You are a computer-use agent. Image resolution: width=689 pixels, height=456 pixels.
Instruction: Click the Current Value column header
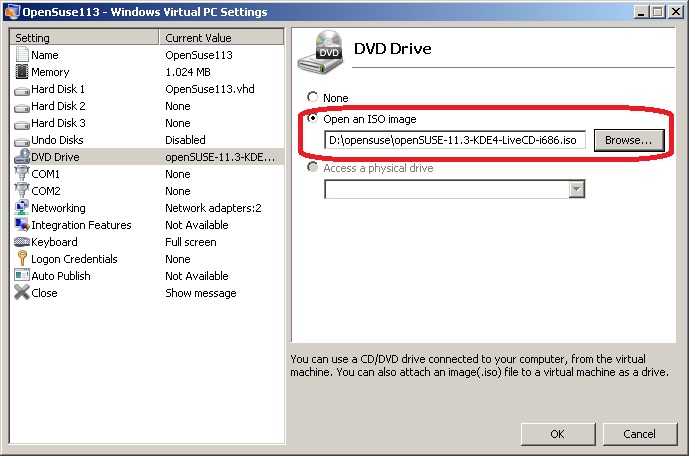pos(221,37)
